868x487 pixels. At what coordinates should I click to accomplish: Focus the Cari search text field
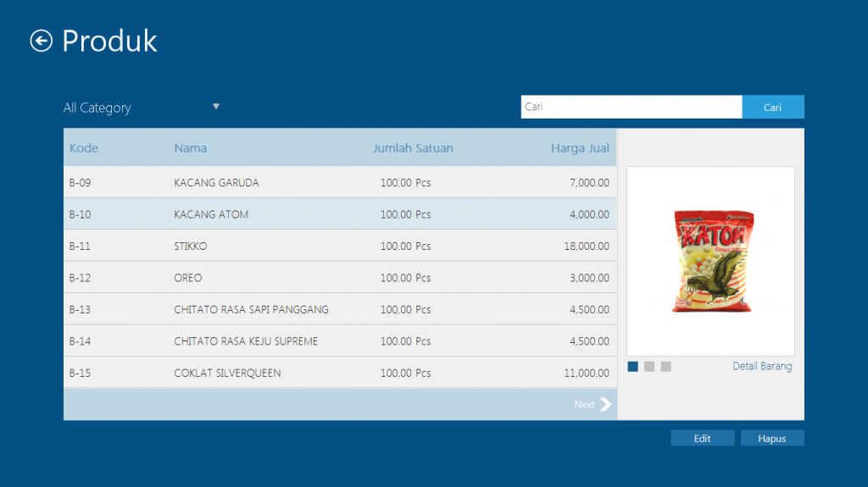631,107
